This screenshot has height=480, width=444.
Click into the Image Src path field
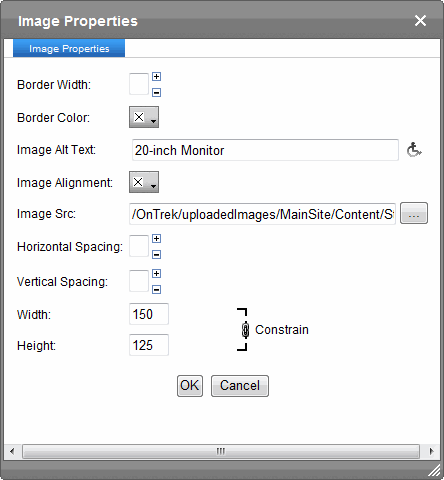click(262, 214)
